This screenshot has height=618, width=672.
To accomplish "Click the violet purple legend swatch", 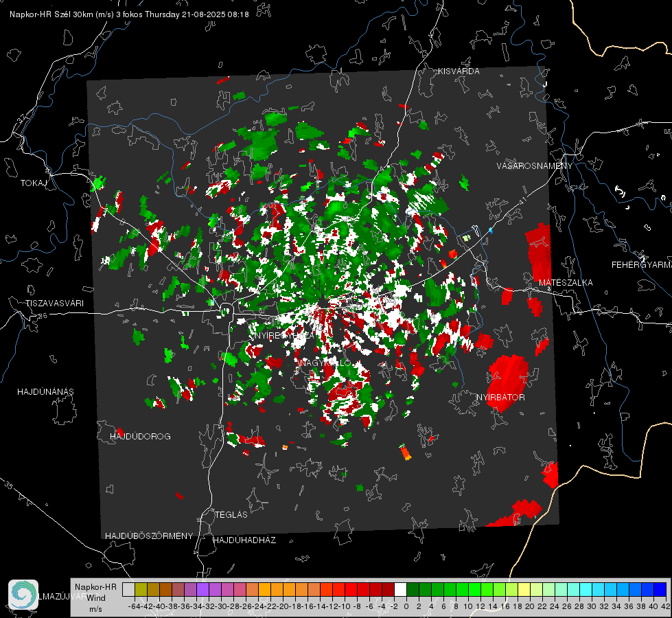I will point(202,589).
